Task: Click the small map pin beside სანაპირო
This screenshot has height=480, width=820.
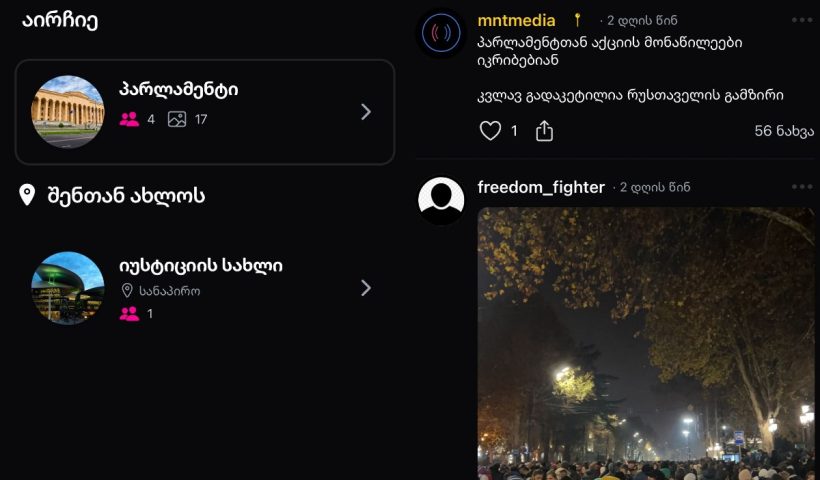Action: coord(127,291)
